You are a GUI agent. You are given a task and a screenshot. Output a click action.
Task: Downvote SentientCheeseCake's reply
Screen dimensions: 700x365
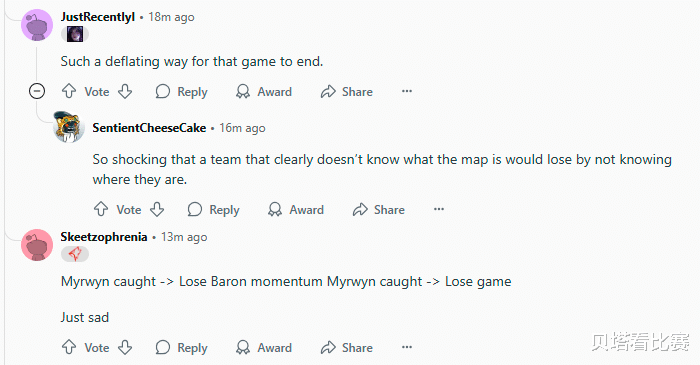[157, 209]
